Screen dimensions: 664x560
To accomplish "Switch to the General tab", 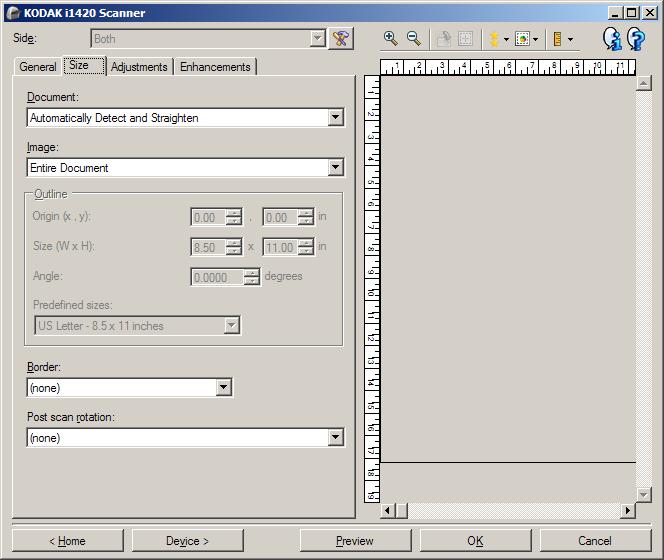I will tap(38, 67).
